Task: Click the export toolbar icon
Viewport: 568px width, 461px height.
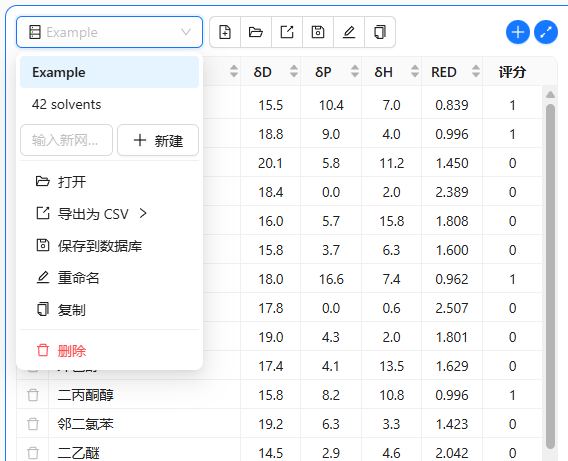Action: [x=287, y=32]
